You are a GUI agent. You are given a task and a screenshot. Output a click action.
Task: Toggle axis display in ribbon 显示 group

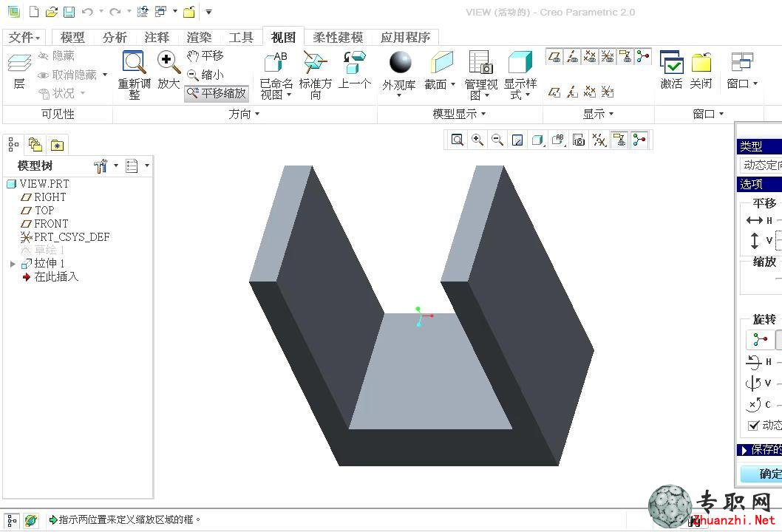(572, 57)
